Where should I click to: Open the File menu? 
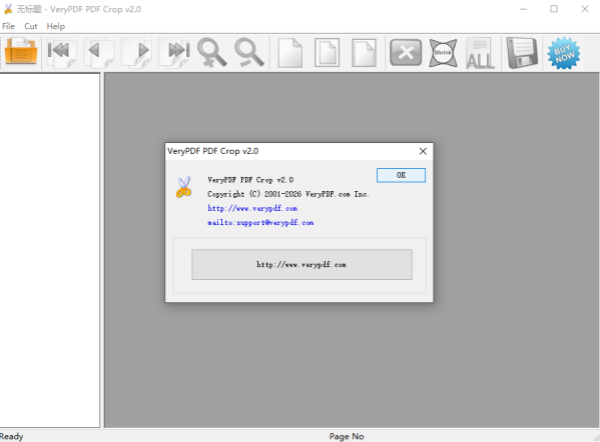click(8, 26)
